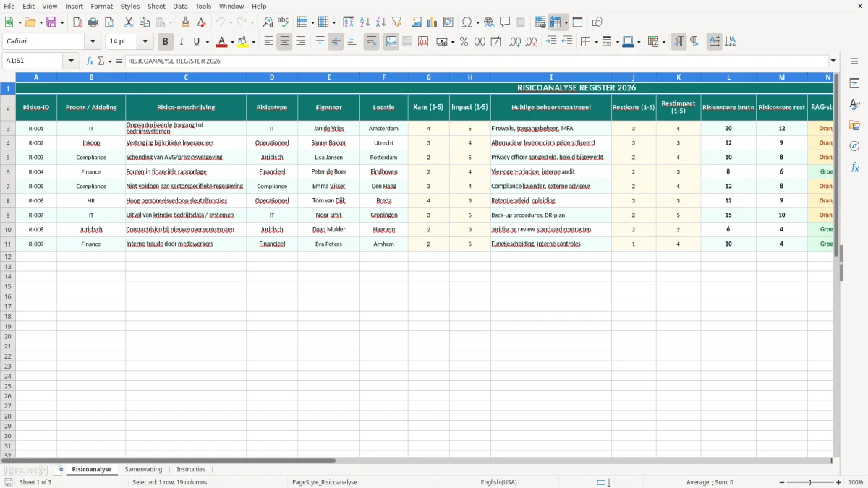
Task: Open the Data menu
Action: 180,6
